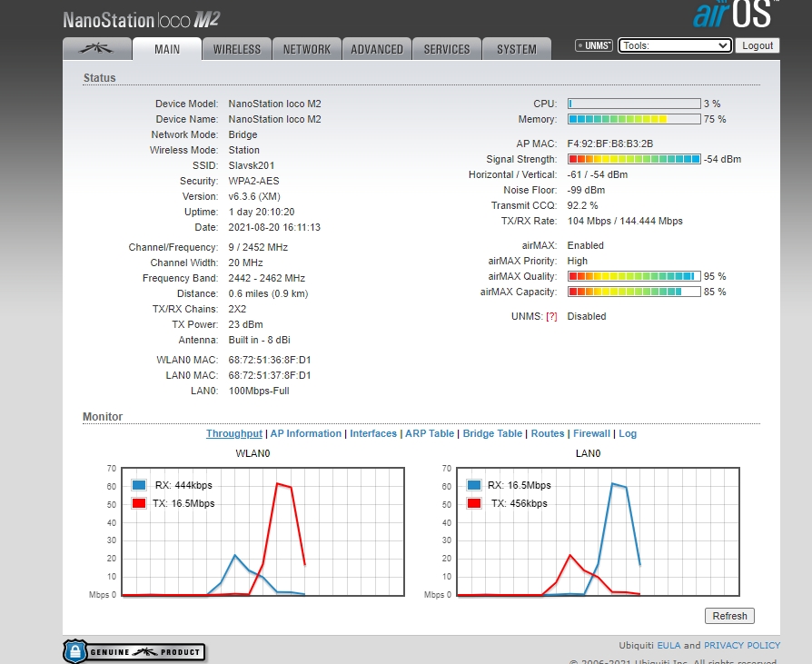Show the Throughput monitor
Screen dimensions: 812x664
234,433
